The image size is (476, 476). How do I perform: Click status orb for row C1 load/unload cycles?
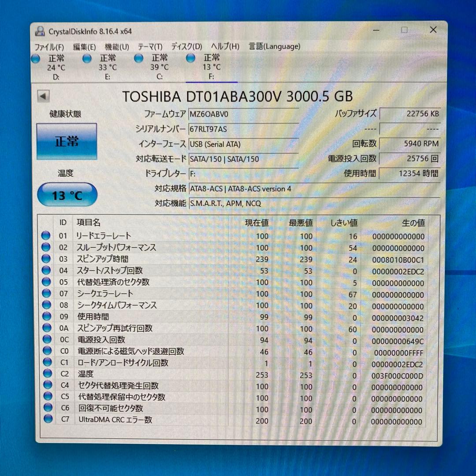(47, 362)
